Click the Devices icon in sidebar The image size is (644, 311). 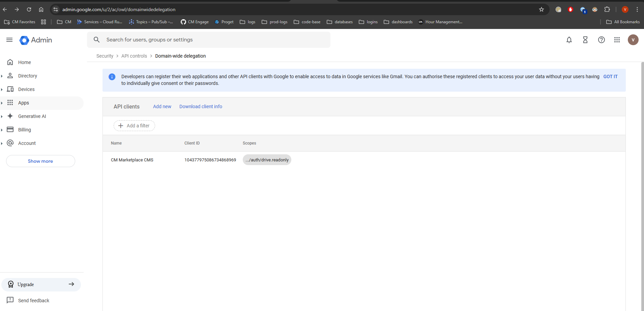click(x=10, y=89)
